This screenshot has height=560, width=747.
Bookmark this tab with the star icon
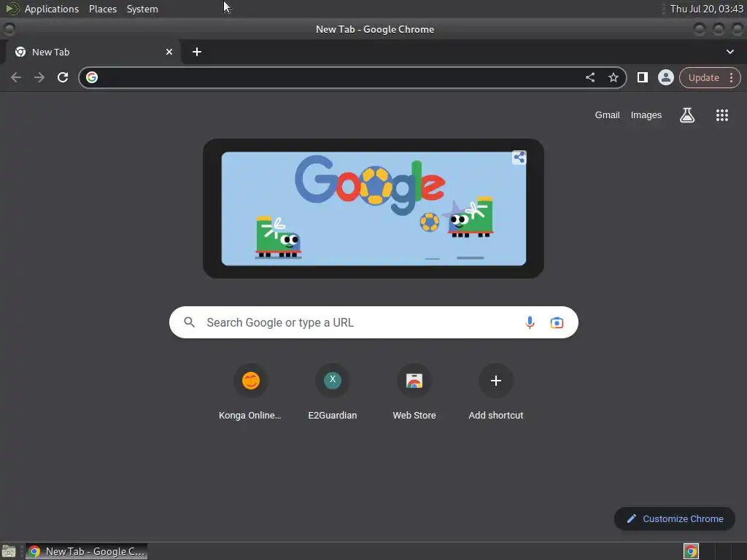(x=613, y=77)
